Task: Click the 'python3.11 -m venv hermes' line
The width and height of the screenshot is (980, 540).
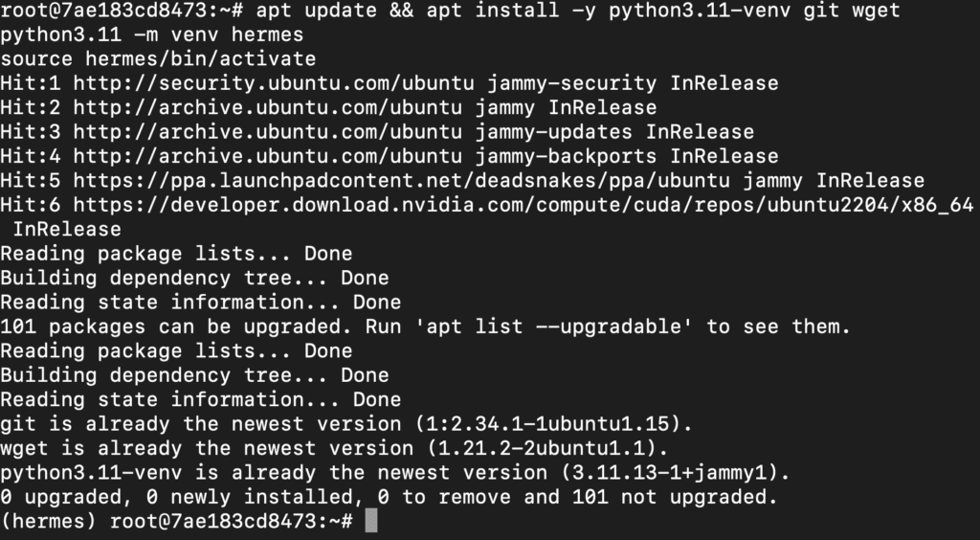Action: point(152,34)
